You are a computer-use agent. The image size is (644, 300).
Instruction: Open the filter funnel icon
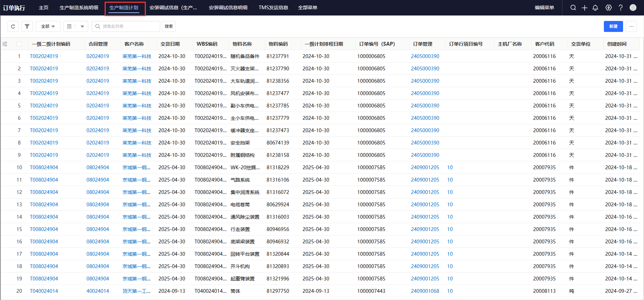click(x=27, y=26)
